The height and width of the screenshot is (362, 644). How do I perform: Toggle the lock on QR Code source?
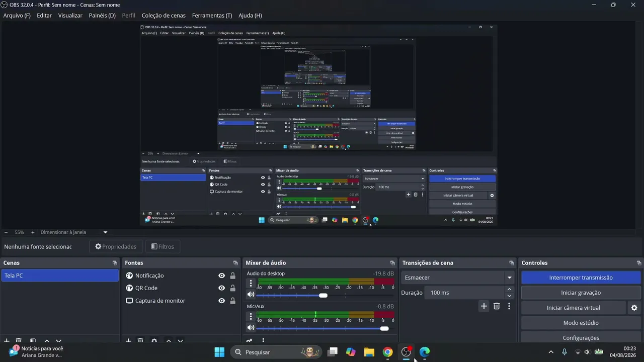[232, 288]
